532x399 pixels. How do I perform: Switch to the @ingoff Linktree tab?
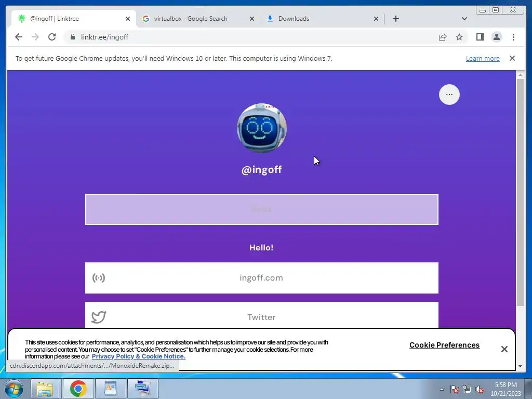pos(73,19)
